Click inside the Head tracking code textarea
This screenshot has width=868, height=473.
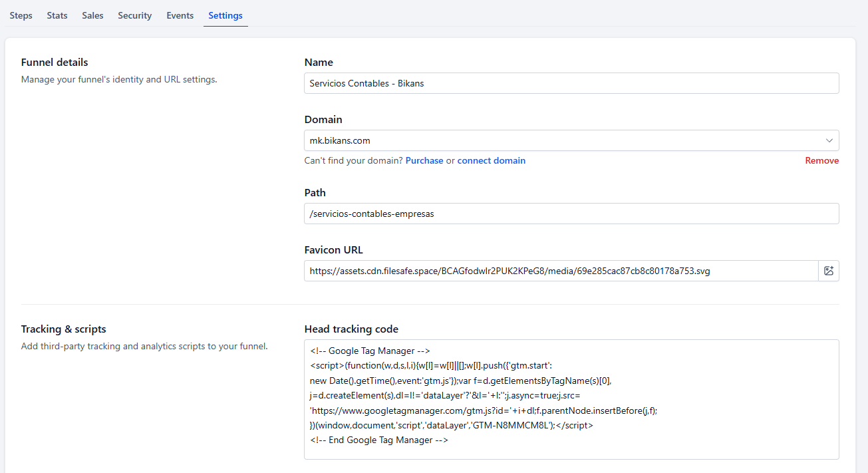pyautogui.click(x=571, y=399)
